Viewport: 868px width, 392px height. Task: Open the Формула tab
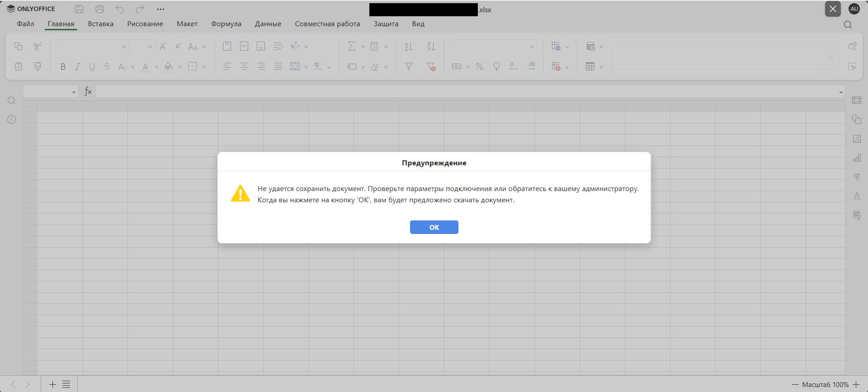[x=226, y=24]
